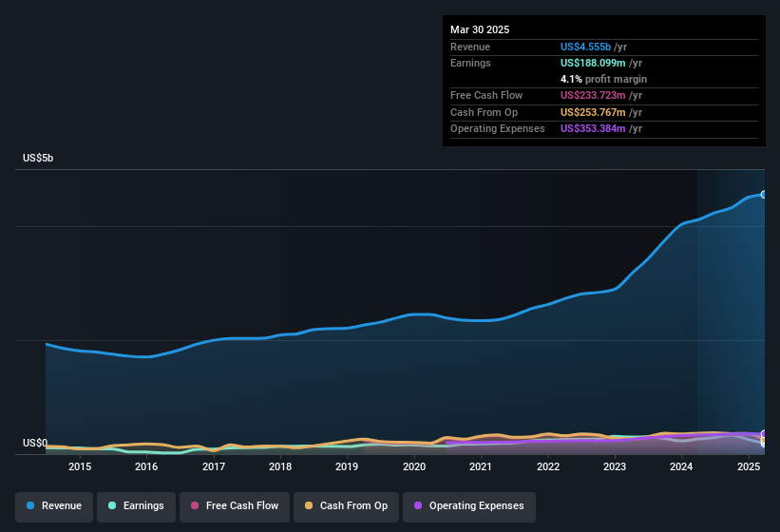Click the US$233.723m free cash flow value
The image size is (780, 532).
(x=593, y=95)
